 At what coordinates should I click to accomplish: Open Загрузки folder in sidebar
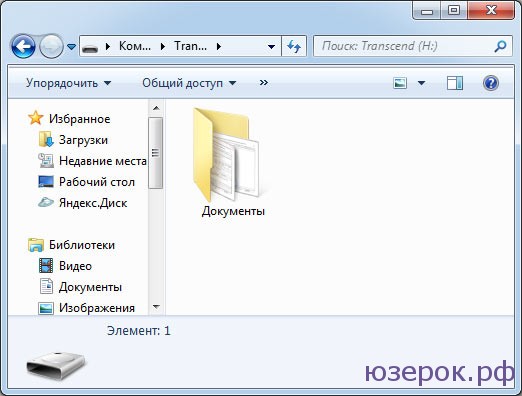83,140
